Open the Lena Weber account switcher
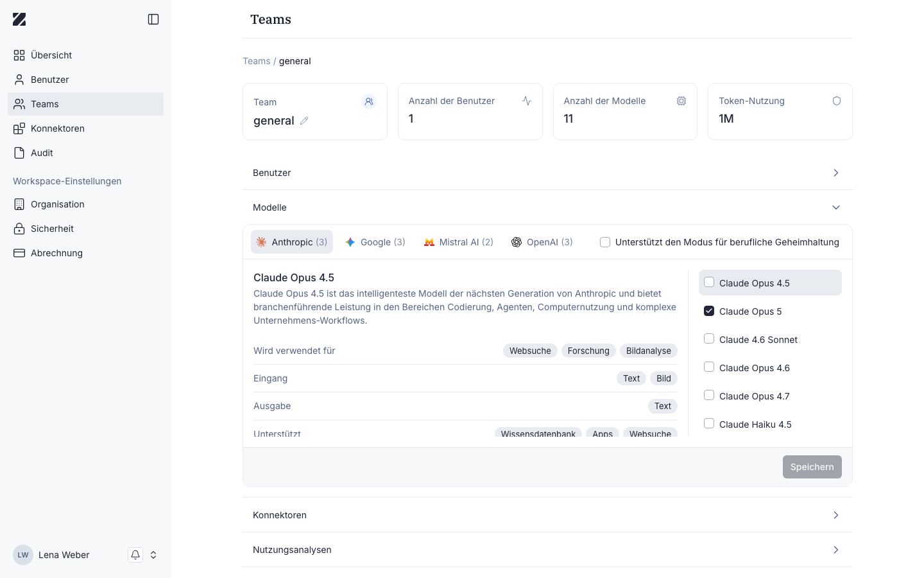The image size is (924, 578). click(x=153, y=555)
